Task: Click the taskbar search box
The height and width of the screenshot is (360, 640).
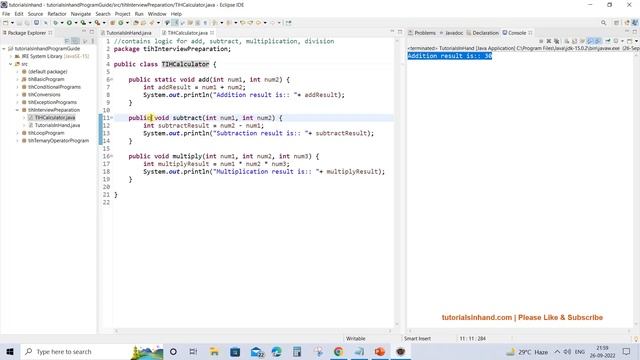Action: (92, 351)
